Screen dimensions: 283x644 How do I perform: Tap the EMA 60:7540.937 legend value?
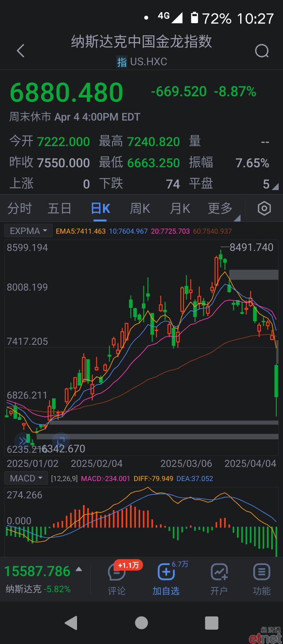[212, 231]
